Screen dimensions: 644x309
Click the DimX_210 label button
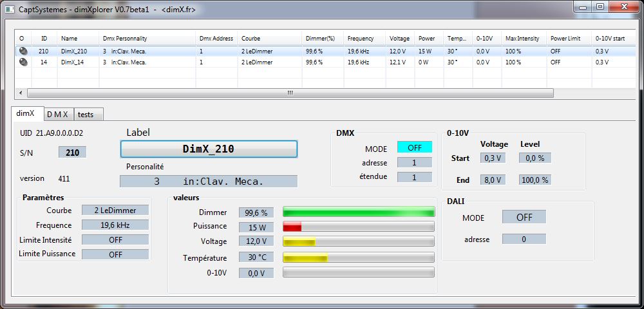(x=209, y=149)
